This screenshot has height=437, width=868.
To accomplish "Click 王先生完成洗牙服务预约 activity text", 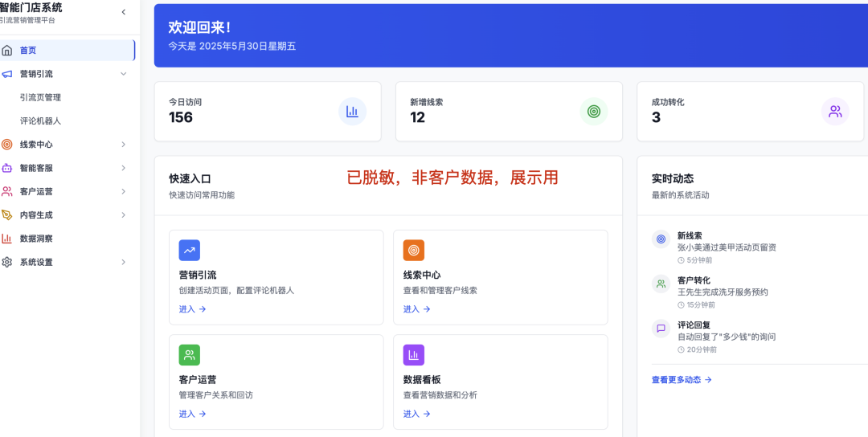I will click(x=723, y=292).
